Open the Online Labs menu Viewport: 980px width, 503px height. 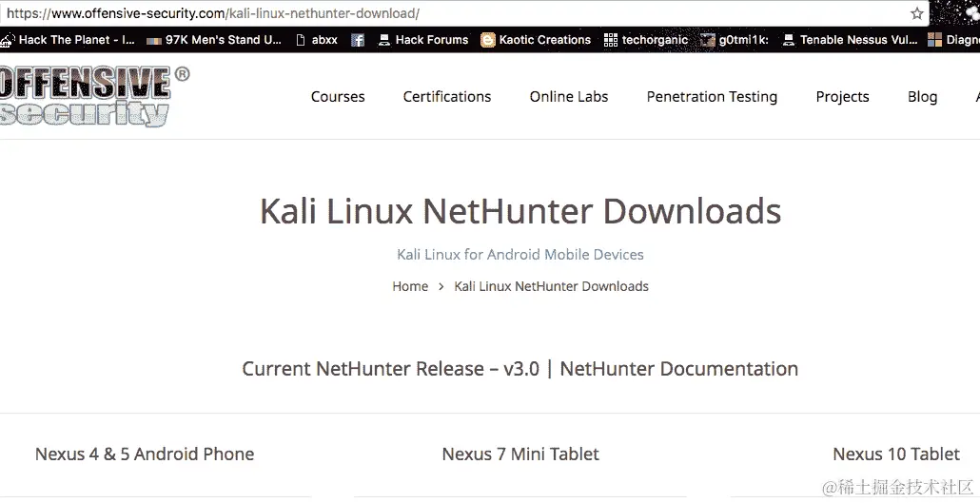pos(569,97)
